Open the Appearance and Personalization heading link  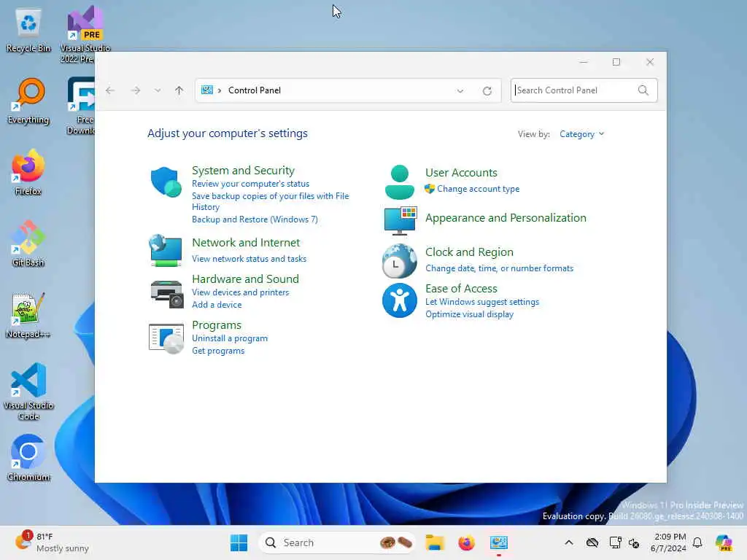(x=506, y=218)
